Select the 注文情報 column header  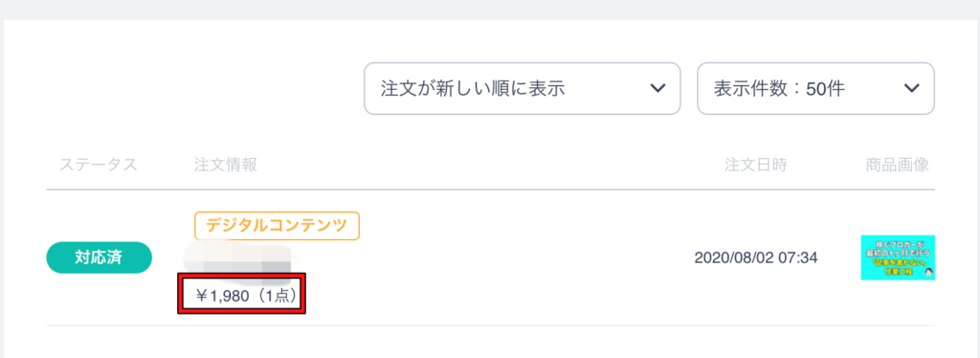tap(226, 165)
